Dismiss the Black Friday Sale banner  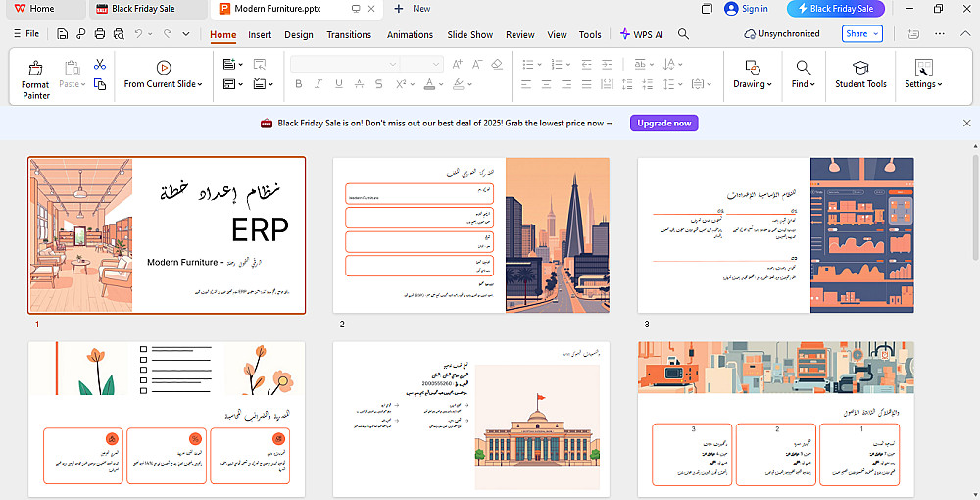tap(966, 124)
